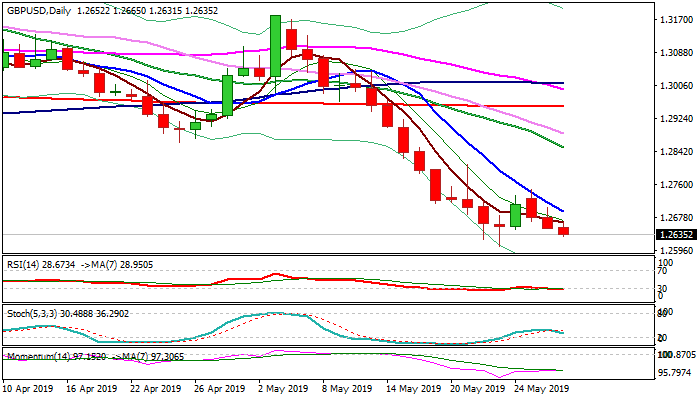700x400 pixels.
Task: Click the 1.27600 price axis label
Action: coord(675,184)
